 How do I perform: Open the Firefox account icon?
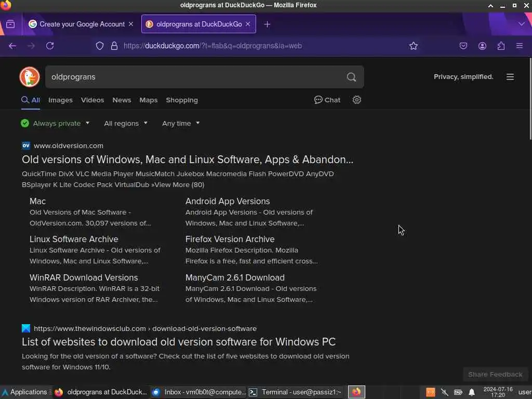pos(482,46)
